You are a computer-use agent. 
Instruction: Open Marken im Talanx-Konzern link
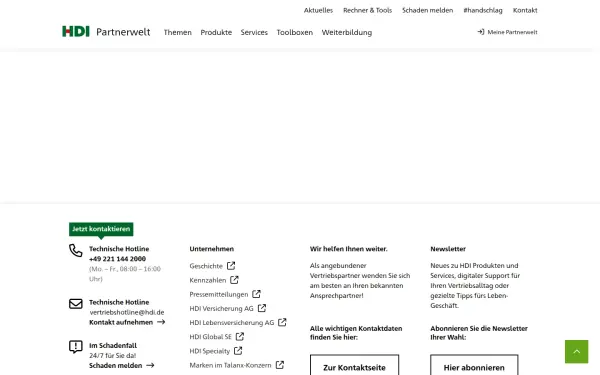(x=230, y=365)
